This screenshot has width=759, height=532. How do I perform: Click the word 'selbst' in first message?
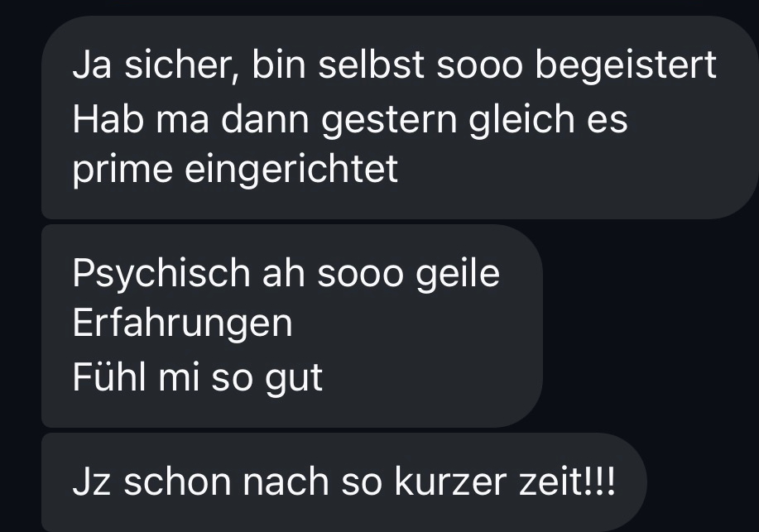coord(371,65)
